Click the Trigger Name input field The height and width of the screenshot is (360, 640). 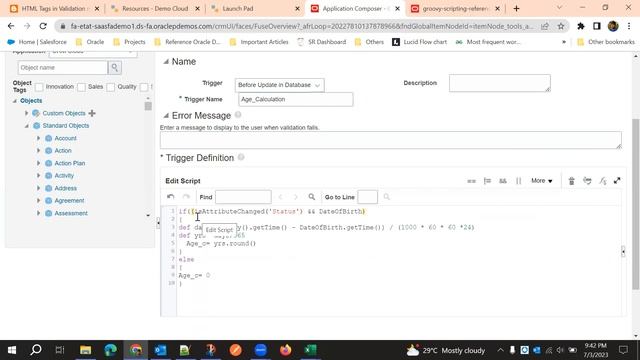pyautogui.click(x=296, y=99)
